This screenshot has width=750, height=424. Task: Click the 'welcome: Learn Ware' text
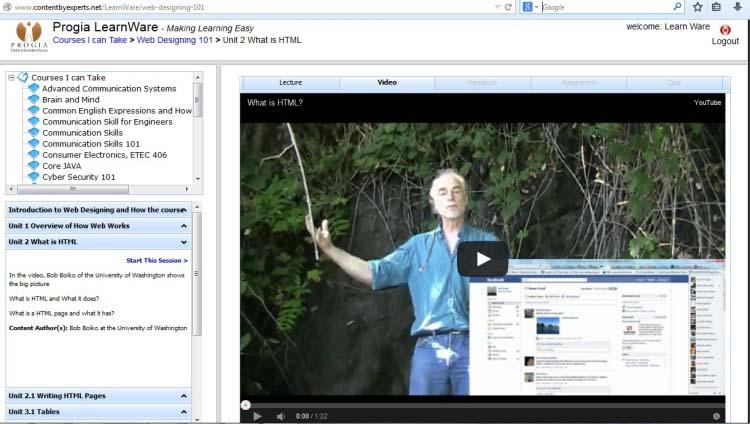[668, 26]
